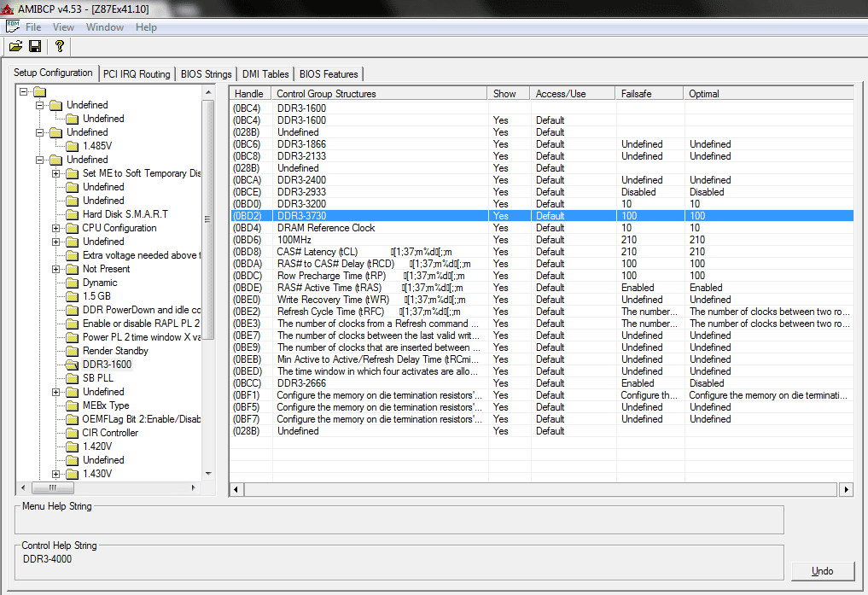Sort by the Handle column header
This screenshot has height=595, width=868.
pos(250,94)
